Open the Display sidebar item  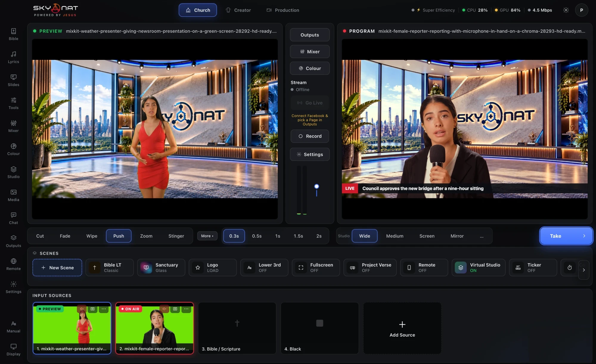tap(13, 349)
